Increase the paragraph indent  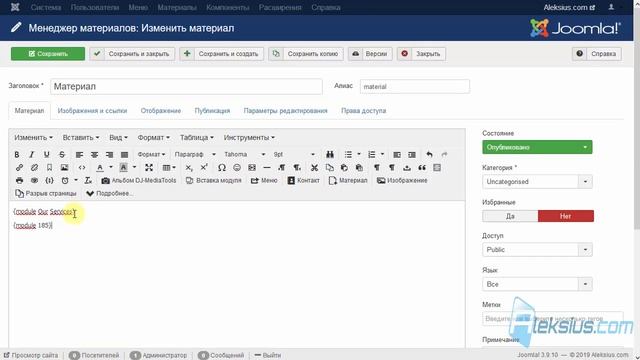coord(412,155)
